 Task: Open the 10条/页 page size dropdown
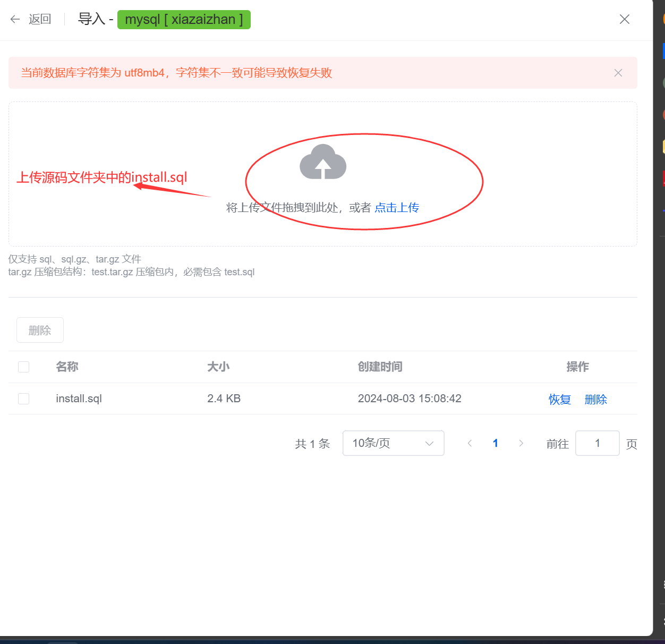(393, 443)
